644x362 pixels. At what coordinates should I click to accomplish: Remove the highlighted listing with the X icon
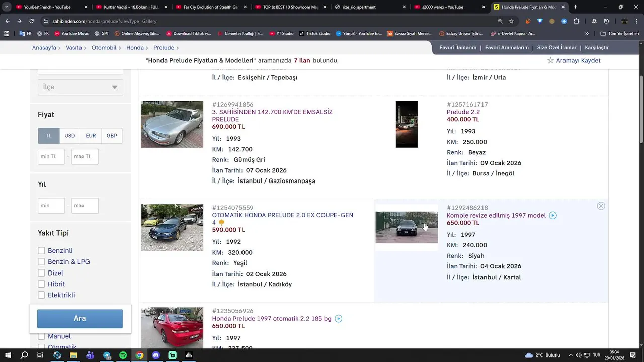click(x=601, y=206)
